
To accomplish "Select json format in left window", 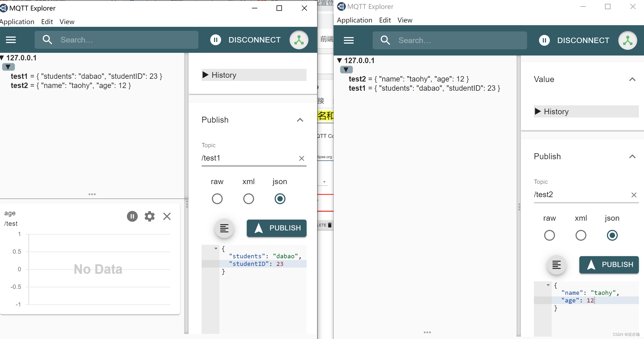I will (x=280, y=199).
